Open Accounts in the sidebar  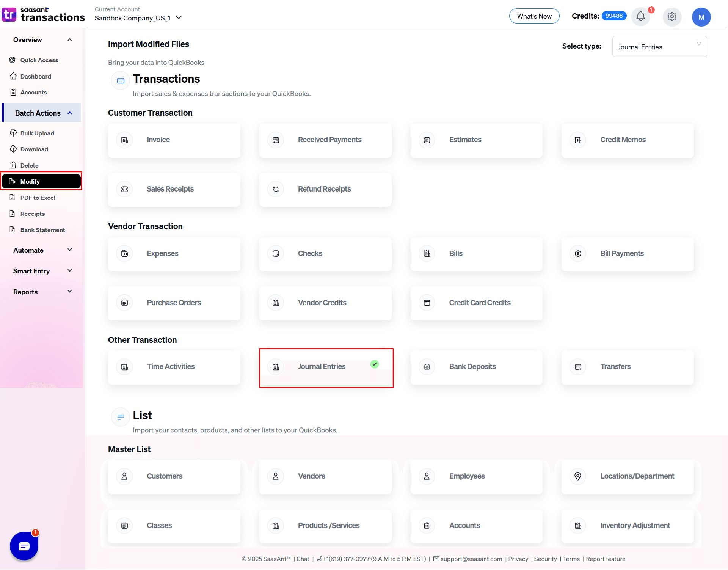[33, 92]
